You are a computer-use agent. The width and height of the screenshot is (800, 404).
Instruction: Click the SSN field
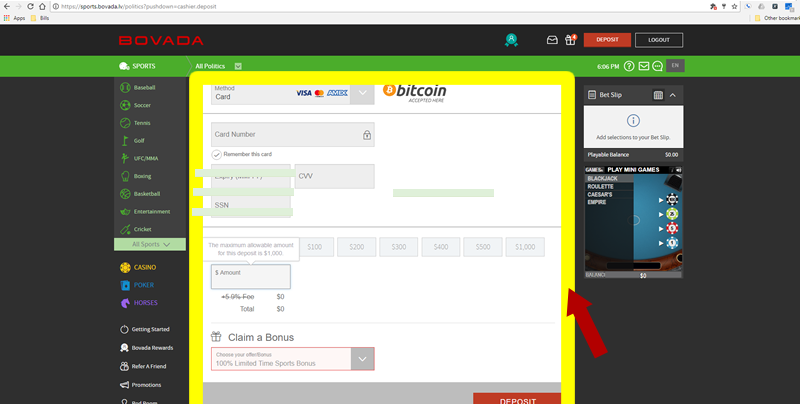point(251,206)
